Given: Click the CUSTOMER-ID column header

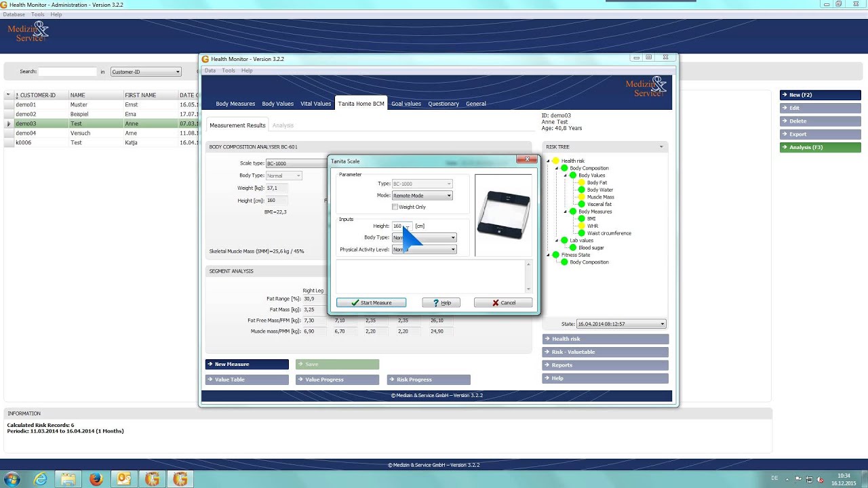Looking at the screenshot, I should click(x=41, y=96).
